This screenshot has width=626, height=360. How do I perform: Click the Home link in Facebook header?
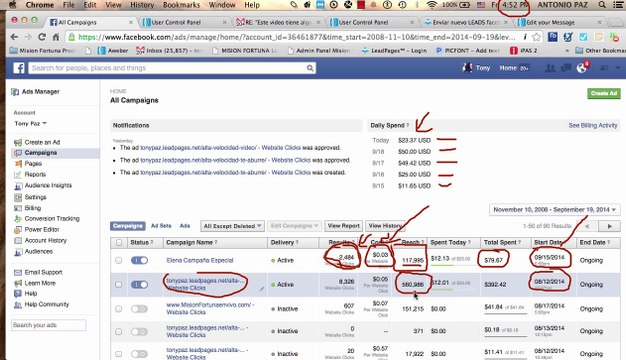[x=508, y=68]
